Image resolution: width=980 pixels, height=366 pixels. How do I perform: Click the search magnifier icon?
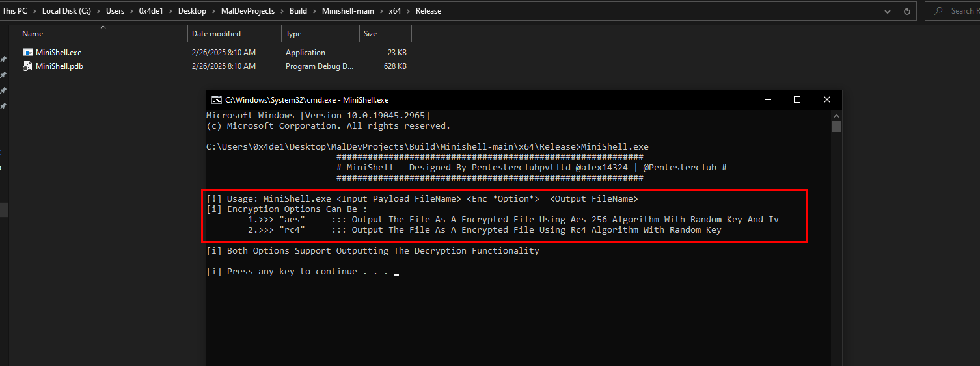pos(938,11)
